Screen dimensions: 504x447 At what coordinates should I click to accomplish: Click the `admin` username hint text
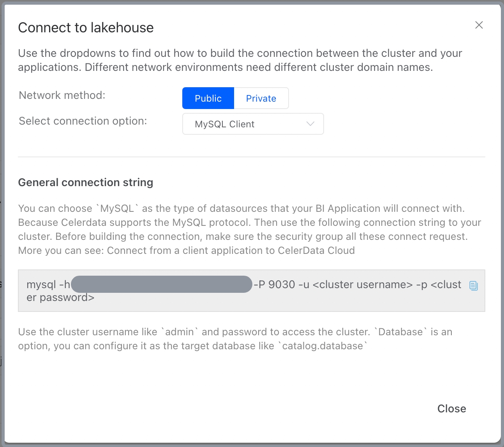(x=180, y=332)
